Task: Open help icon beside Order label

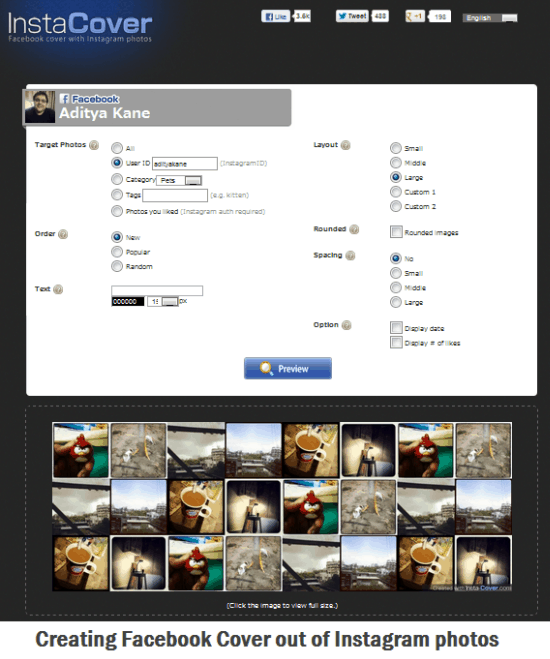Action: [63, 234]
